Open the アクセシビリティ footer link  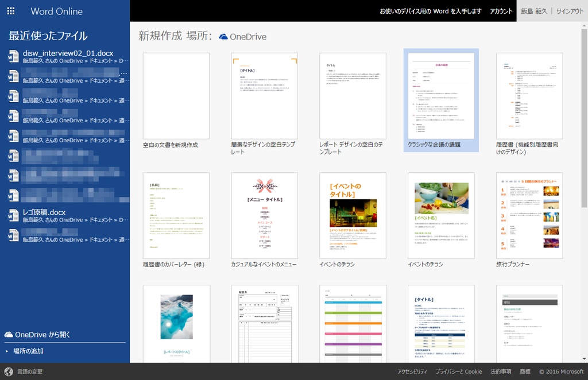point(412,371)
